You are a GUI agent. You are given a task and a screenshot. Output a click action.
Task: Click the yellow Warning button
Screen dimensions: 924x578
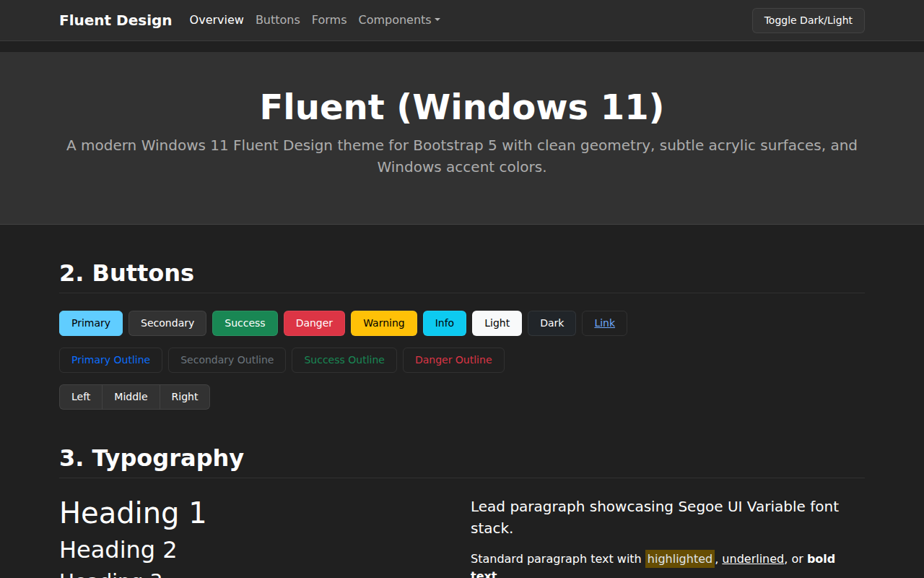point(384,323)
